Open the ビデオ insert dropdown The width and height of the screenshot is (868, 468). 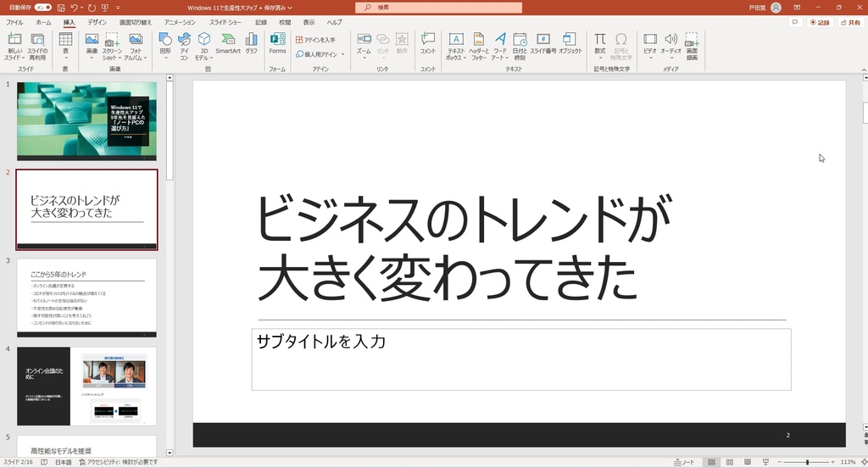pyautogui.click(x=650, y=44)
